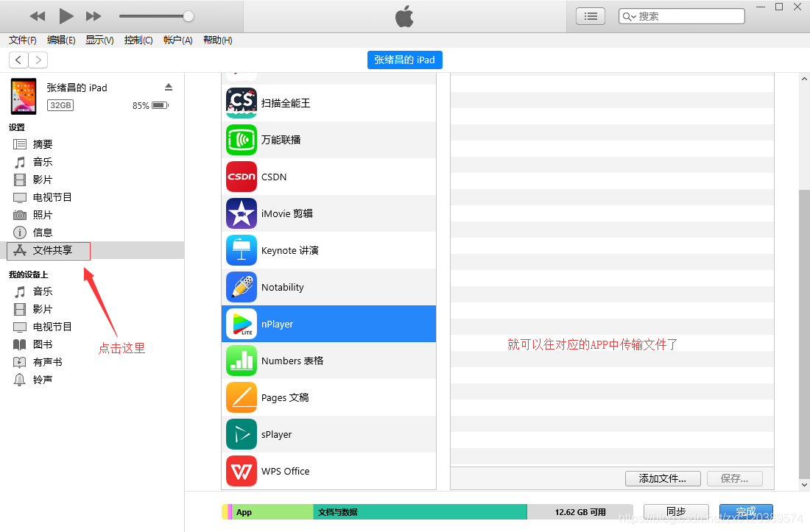Open the 文件(F) menu

(x=23, y=40)
